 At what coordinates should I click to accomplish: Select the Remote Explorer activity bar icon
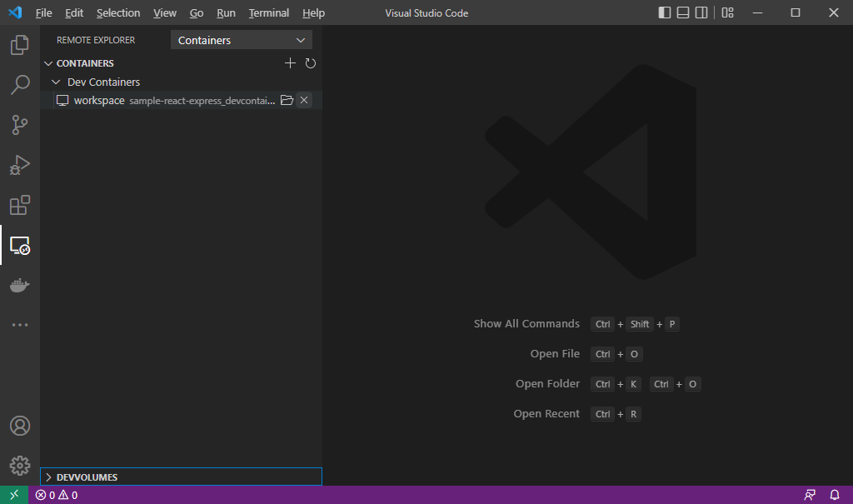point(20,246)
